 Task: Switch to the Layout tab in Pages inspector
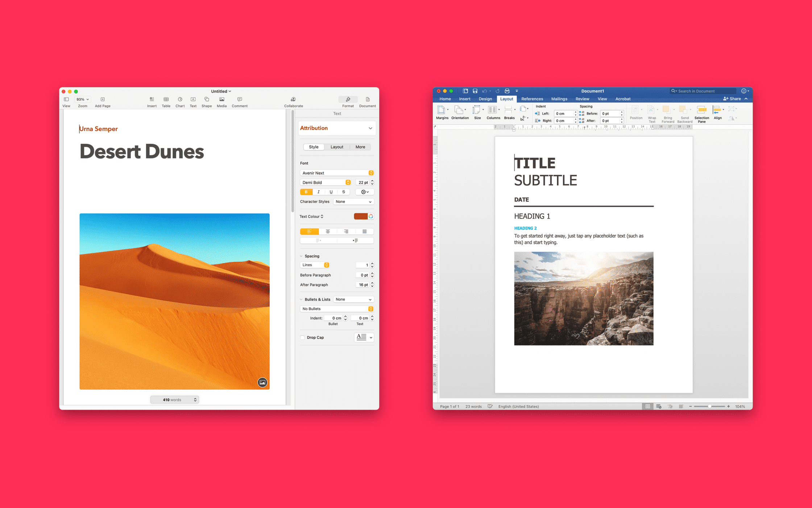(x=336, y=147)
